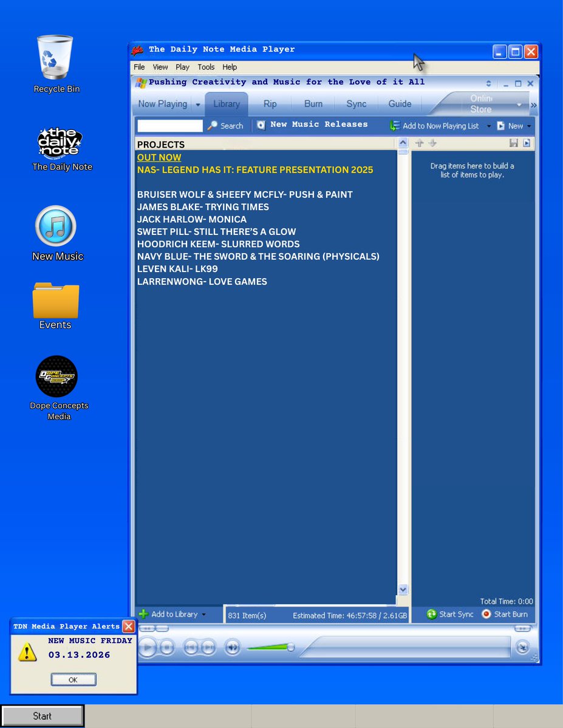Click the library search input field

click(170, 125)
